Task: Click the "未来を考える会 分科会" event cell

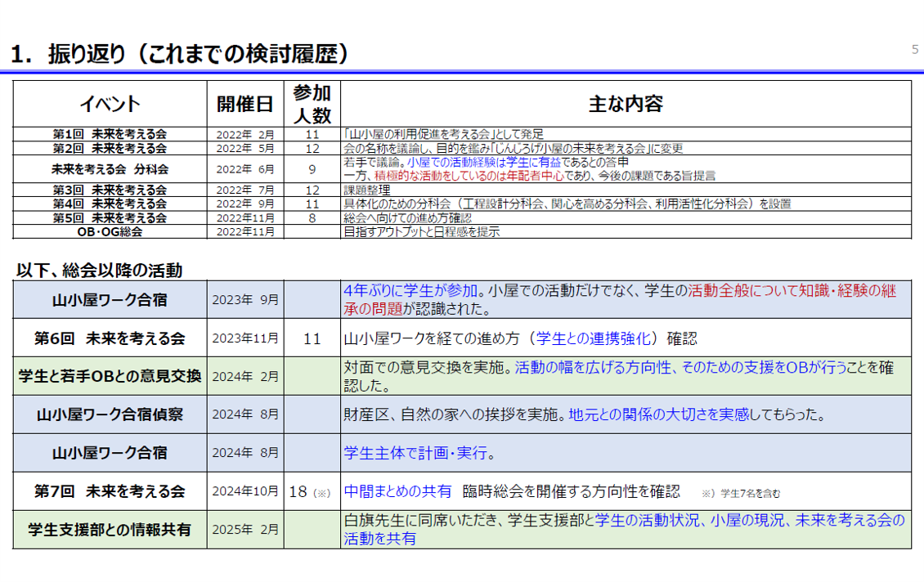Action: [110, 170]
